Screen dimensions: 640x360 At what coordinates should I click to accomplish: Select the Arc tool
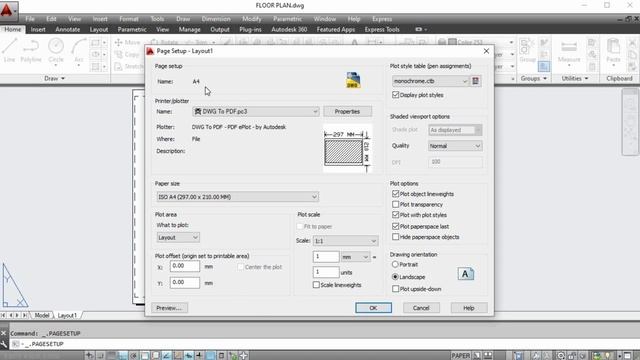[79, 50]
